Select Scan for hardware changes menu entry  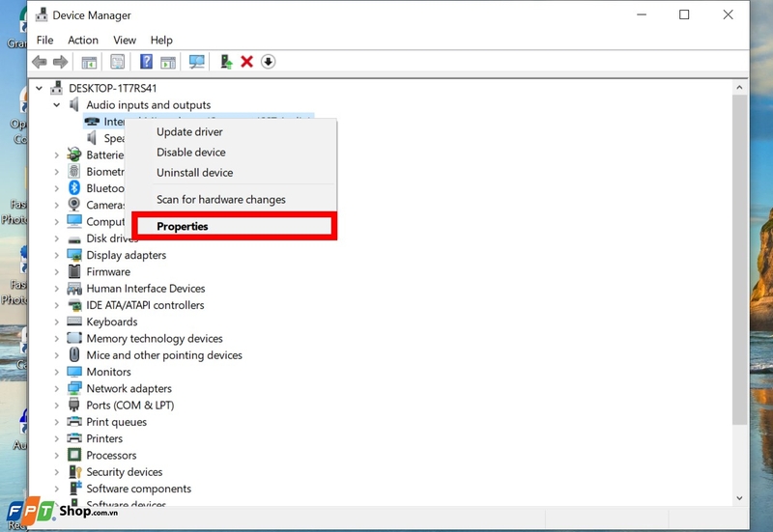click(231, 200)
